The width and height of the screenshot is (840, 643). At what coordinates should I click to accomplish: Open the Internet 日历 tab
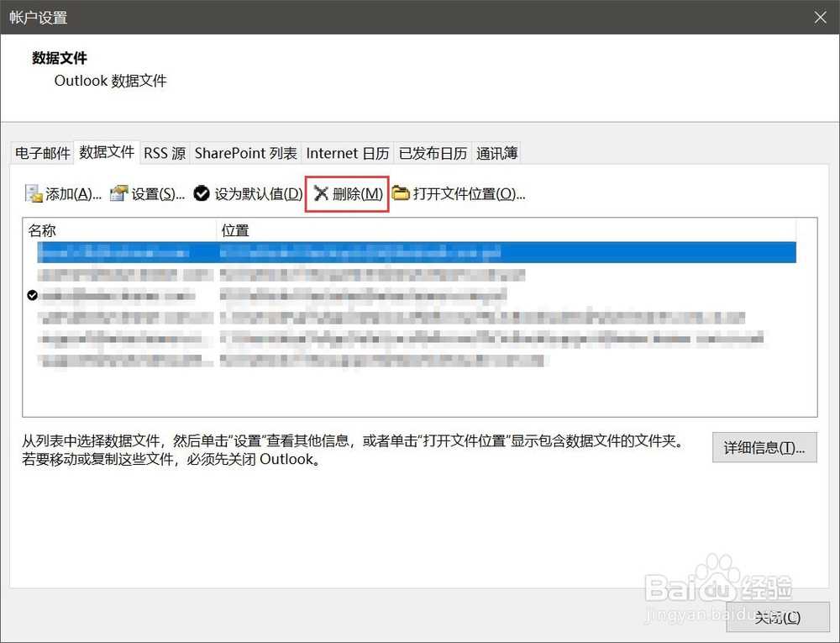click(x=347, y=153)
